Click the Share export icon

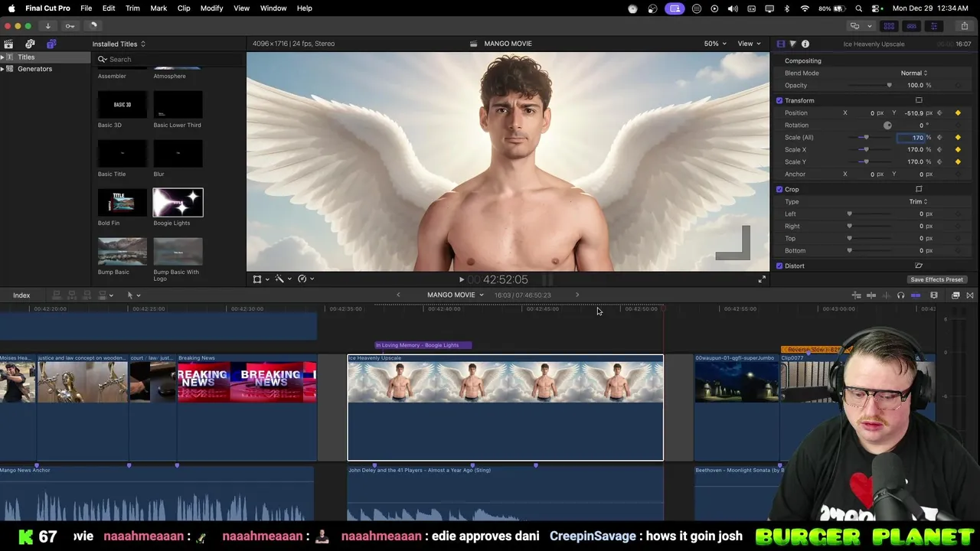[964, 26]
